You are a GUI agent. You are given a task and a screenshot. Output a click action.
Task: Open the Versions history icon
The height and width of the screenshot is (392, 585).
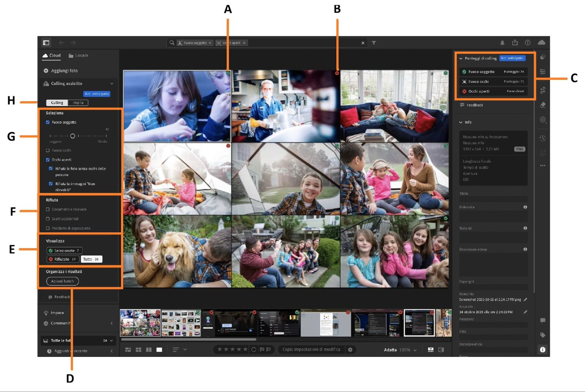click(x=543, y=138)
